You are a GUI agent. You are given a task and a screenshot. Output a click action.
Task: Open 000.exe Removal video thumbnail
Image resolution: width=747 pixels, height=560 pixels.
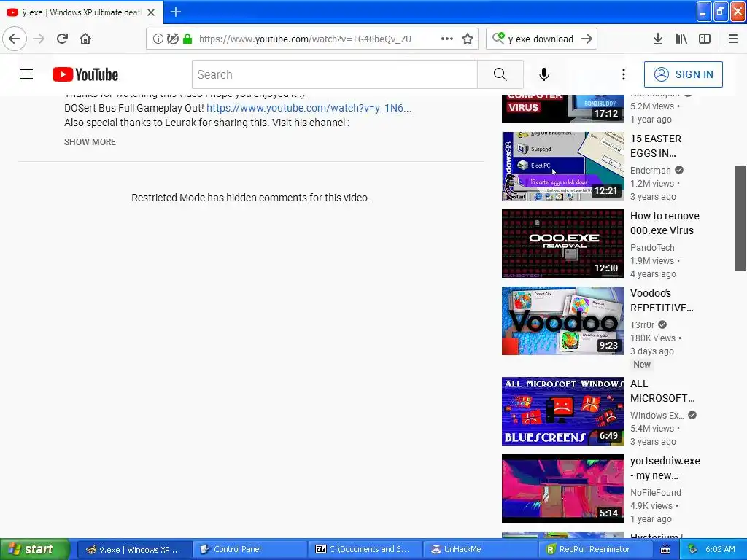(x=562, y=244)
